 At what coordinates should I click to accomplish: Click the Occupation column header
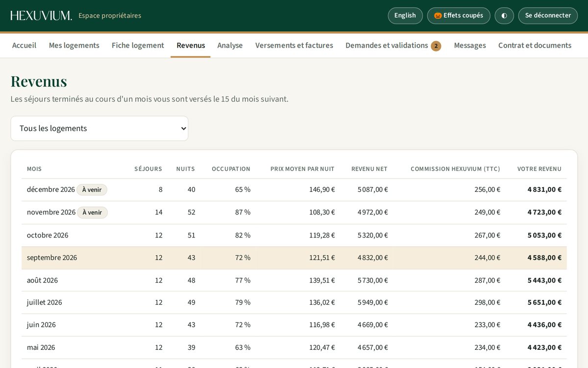231,169
